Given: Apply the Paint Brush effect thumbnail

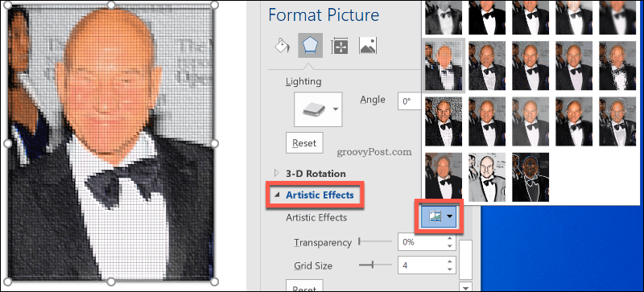Looking at the screenshot, I should (x=530, y=17).
